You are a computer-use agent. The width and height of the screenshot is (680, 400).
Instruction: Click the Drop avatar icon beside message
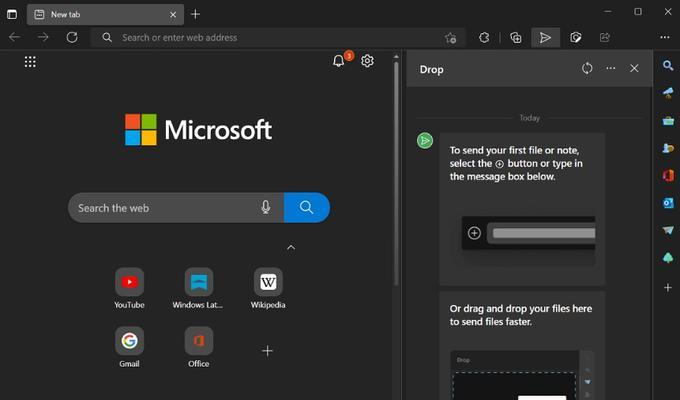point(425,141)
